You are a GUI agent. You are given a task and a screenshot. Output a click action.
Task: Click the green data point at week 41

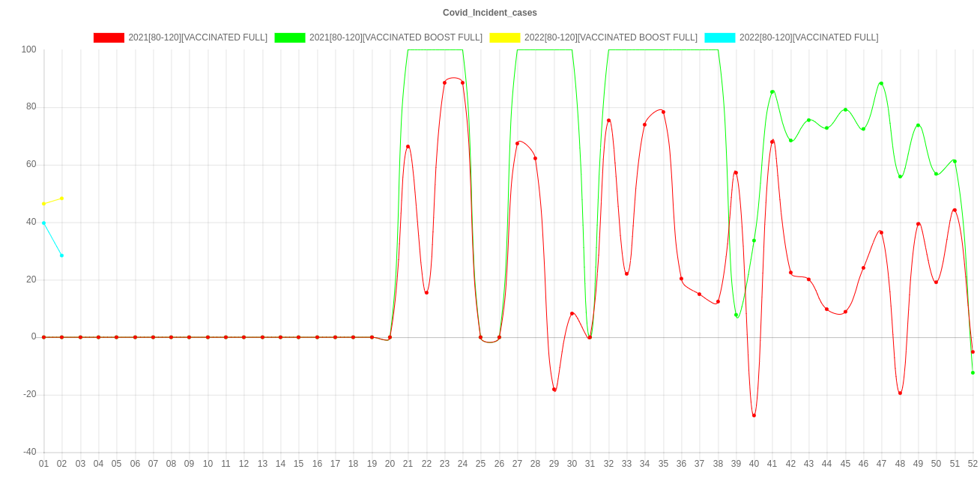pos(772,92)
